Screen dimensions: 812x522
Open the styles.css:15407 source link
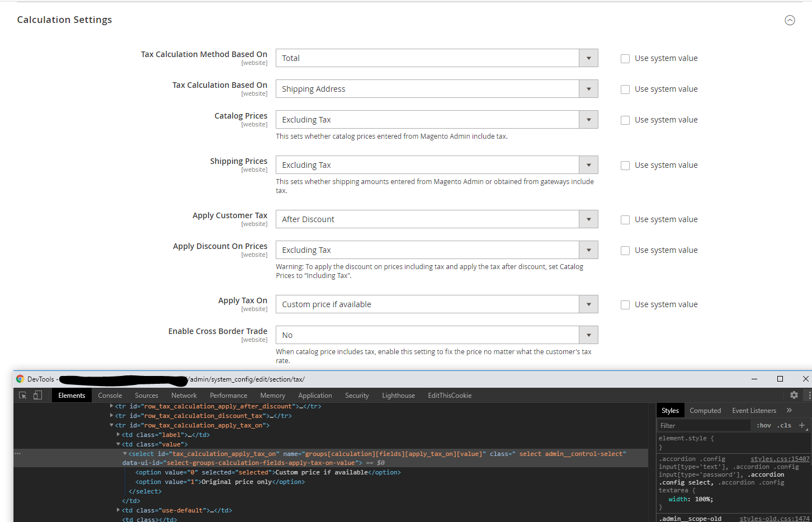[x=780, y=459]
